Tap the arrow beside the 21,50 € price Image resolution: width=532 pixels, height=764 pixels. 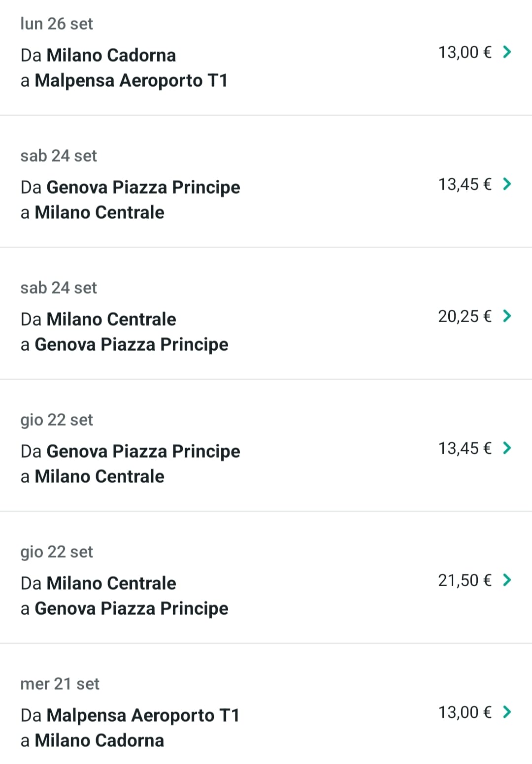click(x=507, y=580)
